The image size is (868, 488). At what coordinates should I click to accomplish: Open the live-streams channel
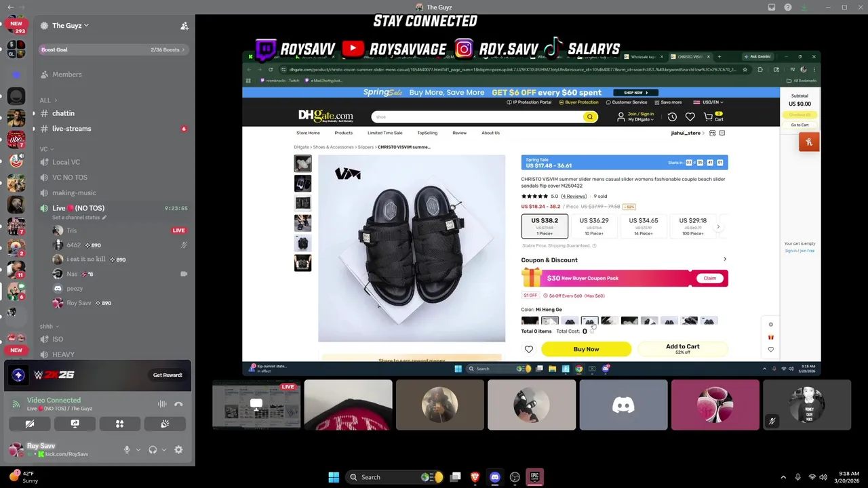[71, 129]
